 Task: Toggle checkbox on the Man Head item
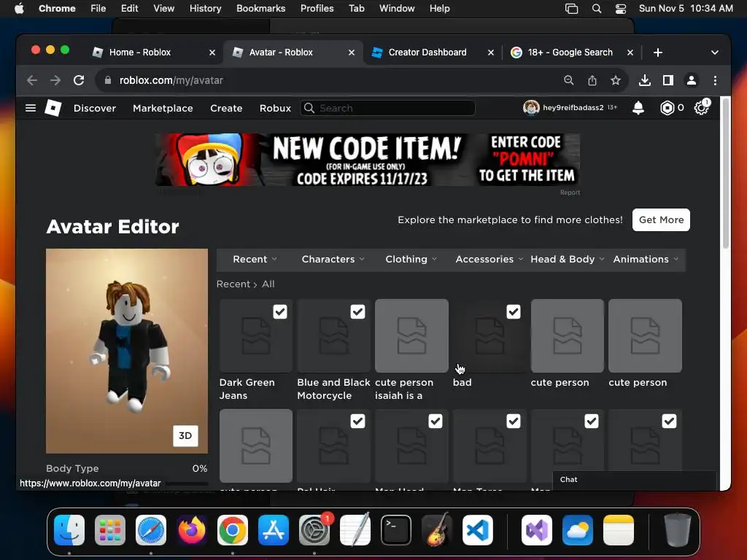click(x=436, y=421)
